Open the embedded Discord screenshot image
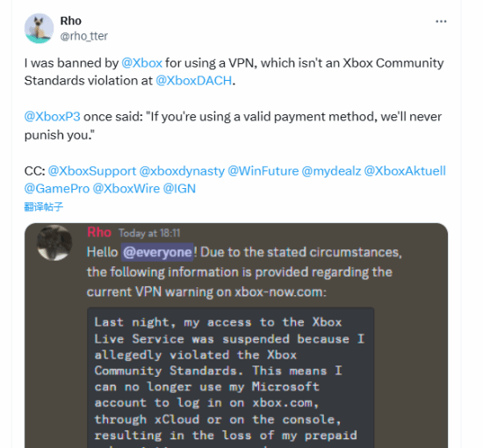This screenshot has height=448, width=483. pos(236,336)
